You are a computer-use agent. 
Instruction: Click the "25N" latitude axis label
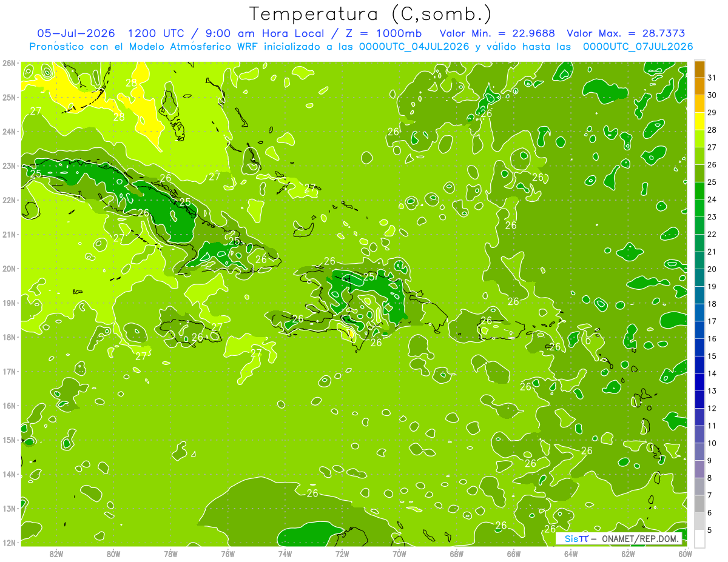pyautogui.click(x=8, y=97)
